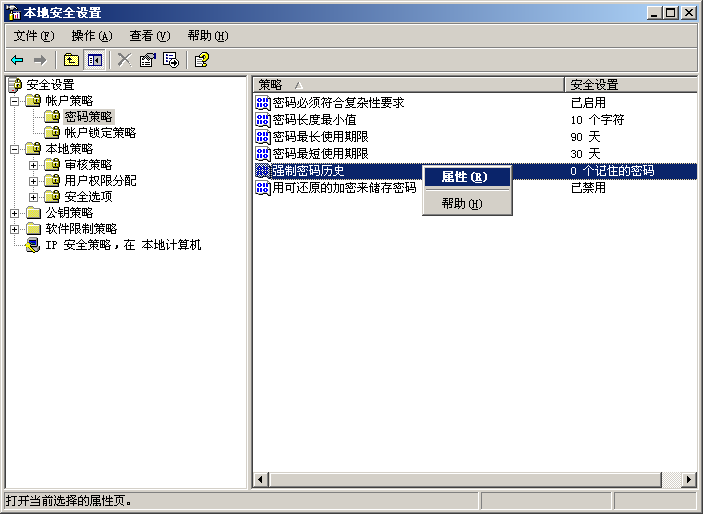Expand the 软件限制策略 tree node
This screenshot has height=514, width=703.
pyautogui.click(x=15, y=229)
